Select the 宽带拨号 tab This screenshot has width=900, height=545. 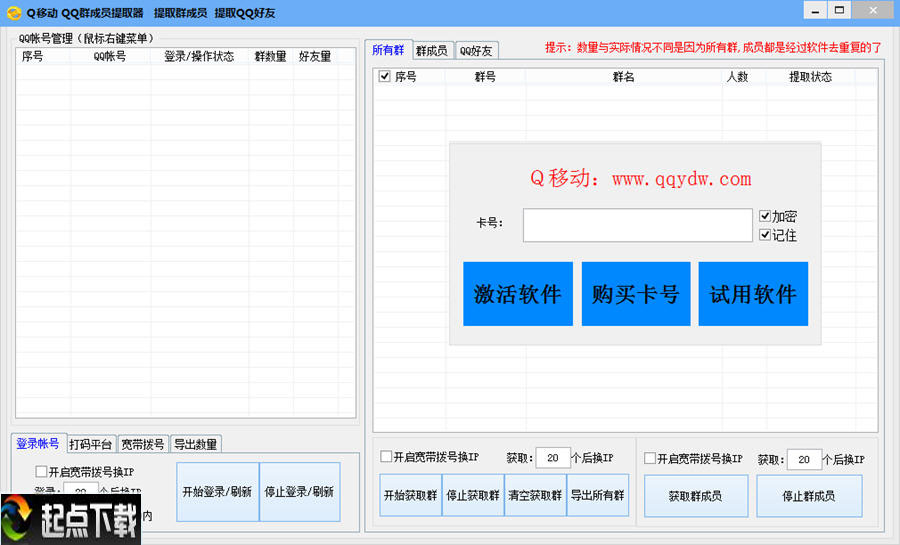[x=142, y=444]
